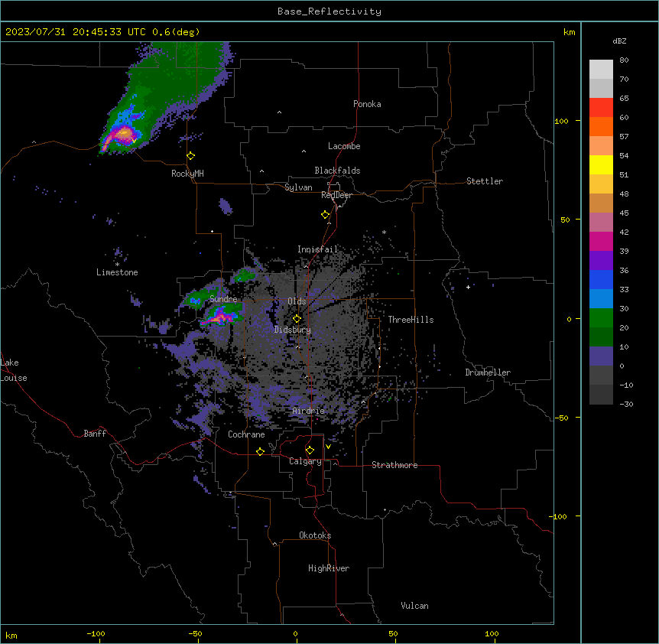Click the Sylvan label

tap(298, 187)
